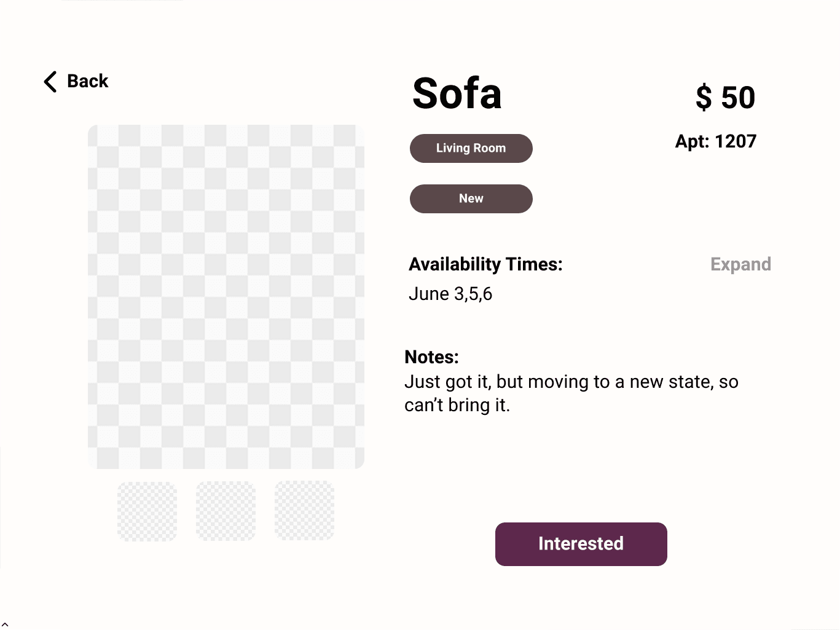Expand the availability times section

click(x=740, y=264)
